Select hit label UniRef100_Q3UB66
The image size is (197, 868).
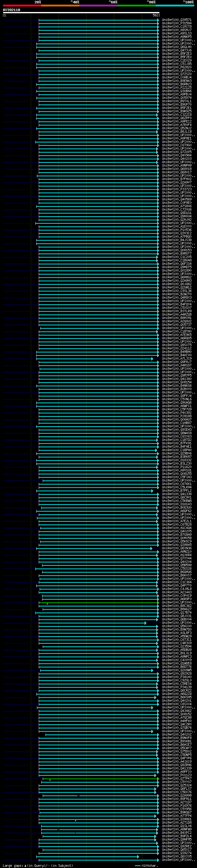click(x=176, y=91)
